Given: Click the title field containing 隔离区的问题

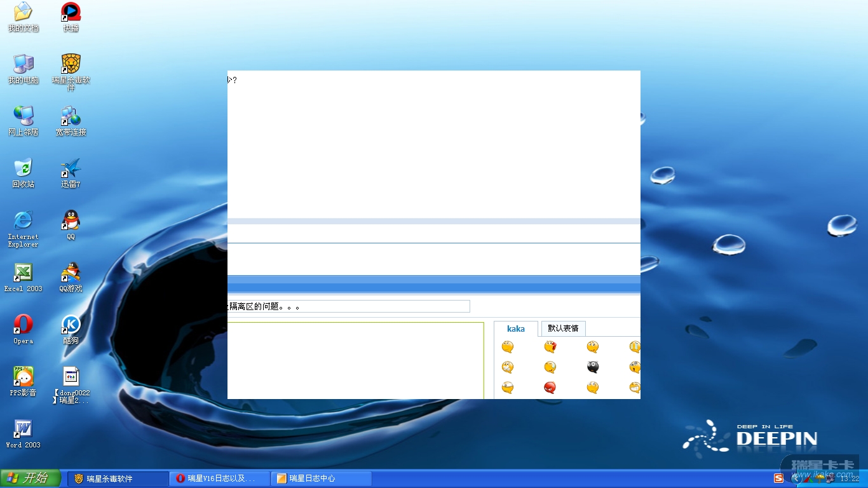Looking at the screenshot, I should 348,306.
